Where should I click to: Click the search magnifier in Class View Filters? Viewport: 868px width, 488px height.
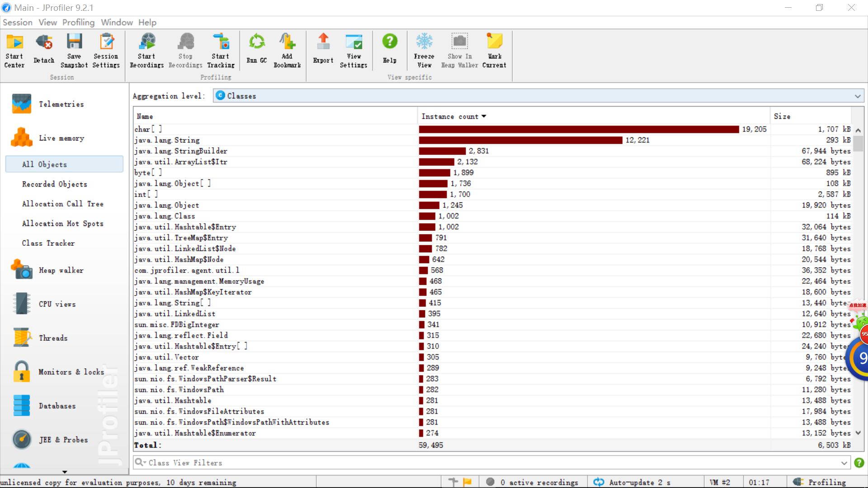coord(139,462)
